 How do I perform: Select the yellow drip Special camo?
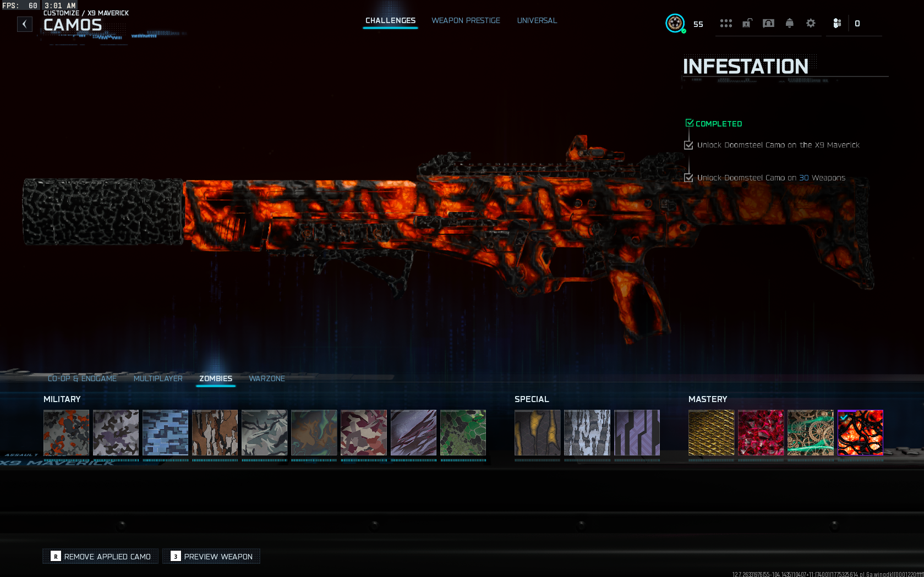coord(538,432)
